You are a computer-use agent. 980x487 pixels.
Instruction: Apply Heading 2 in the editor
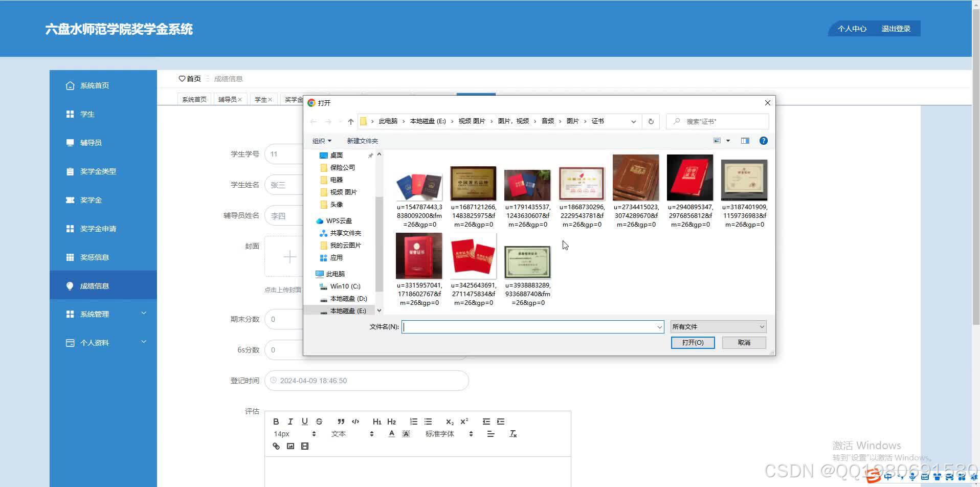[x=391, y=422]
